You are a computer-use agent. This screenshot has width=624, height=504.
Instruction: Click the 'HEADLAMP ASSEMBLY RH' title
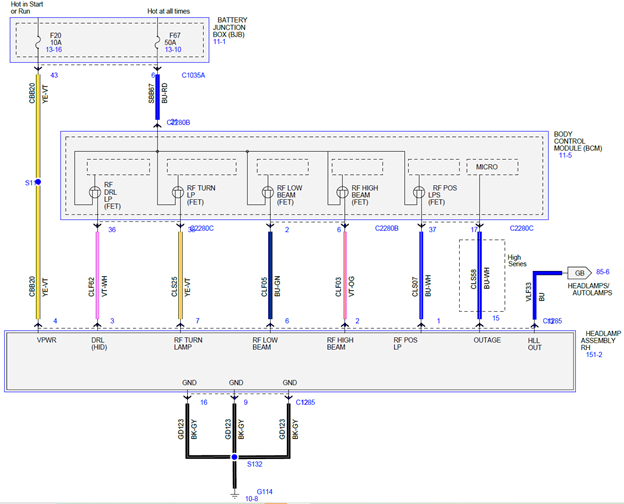tap(600, 340)
